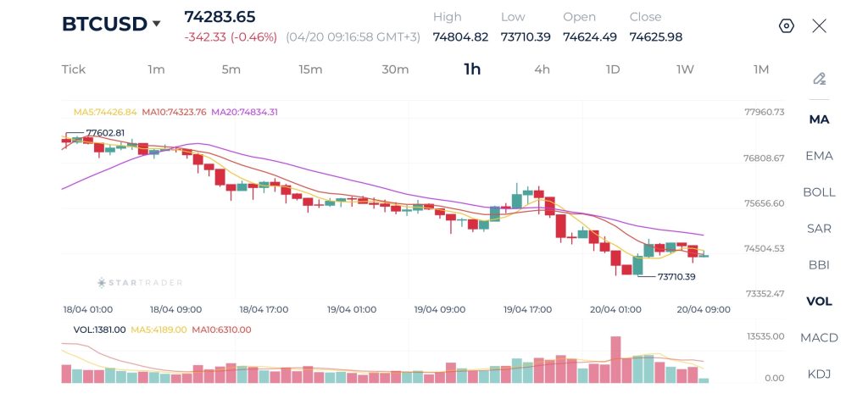Image resolution: width=868 pixels, height=399 pixels.
Task: Select the 1M monthly timeframe
Action: (761, 69)
